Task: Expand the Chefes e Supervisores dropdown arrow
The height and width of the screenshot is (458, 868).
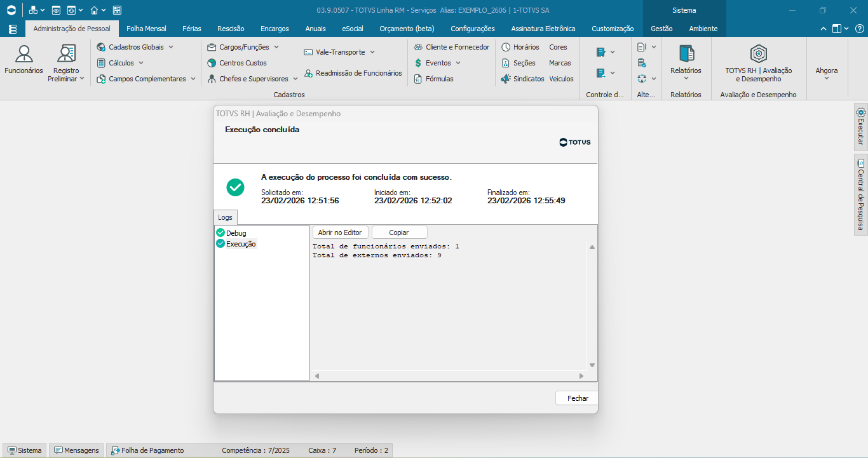Action: coord(295,79)
